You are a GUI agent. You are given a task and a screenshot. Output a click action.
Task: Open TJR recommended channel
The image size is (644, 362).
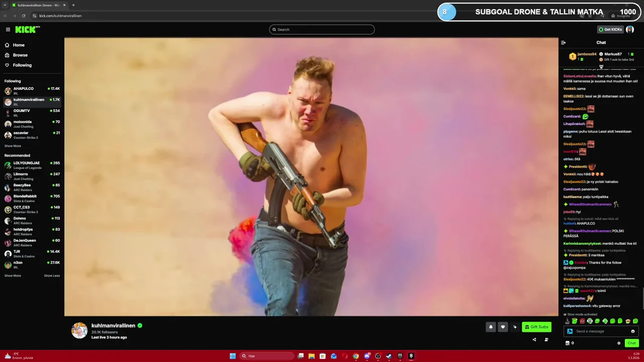(x=32, y=253)
